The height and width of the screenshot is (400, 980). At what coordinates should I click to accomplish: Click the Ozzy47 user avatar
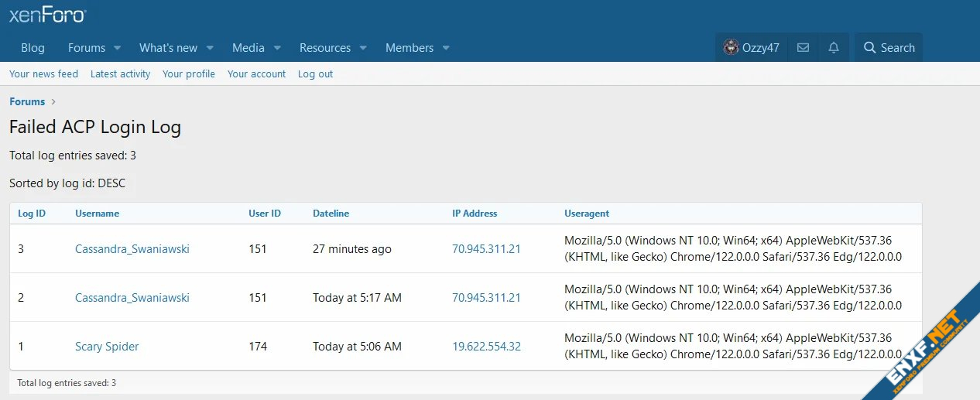coord(731,48)
